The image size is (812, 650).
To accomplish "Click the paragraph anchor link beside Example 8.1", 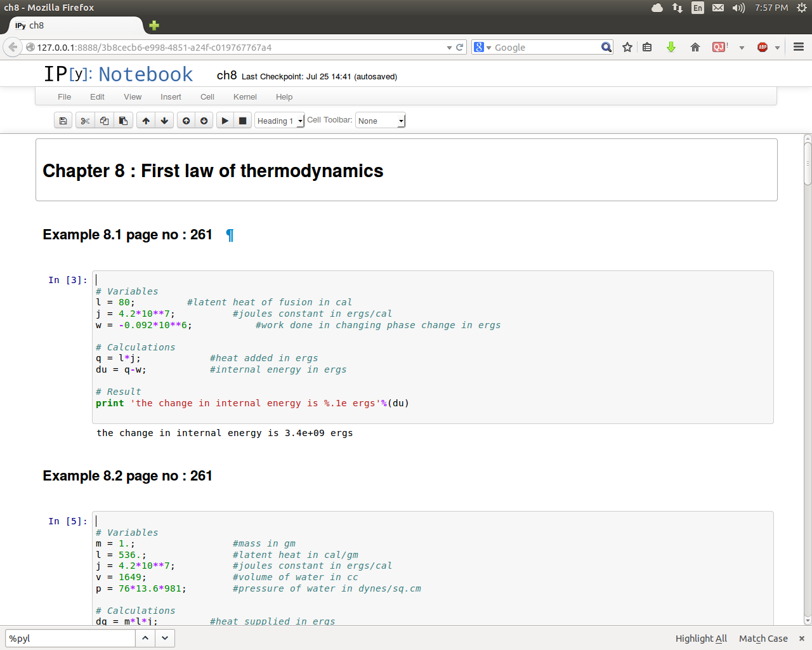I will coord(230,235).
